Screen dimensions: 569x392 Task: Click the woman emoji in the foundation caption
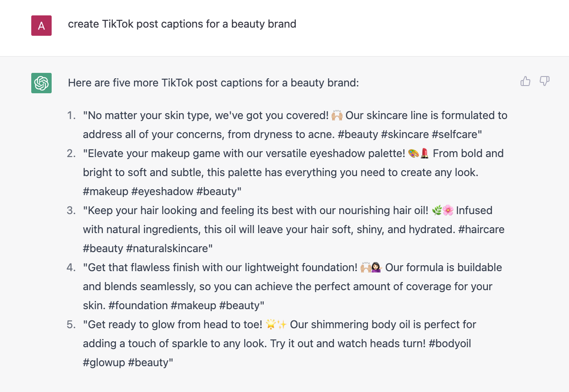(x=376, y=268)
